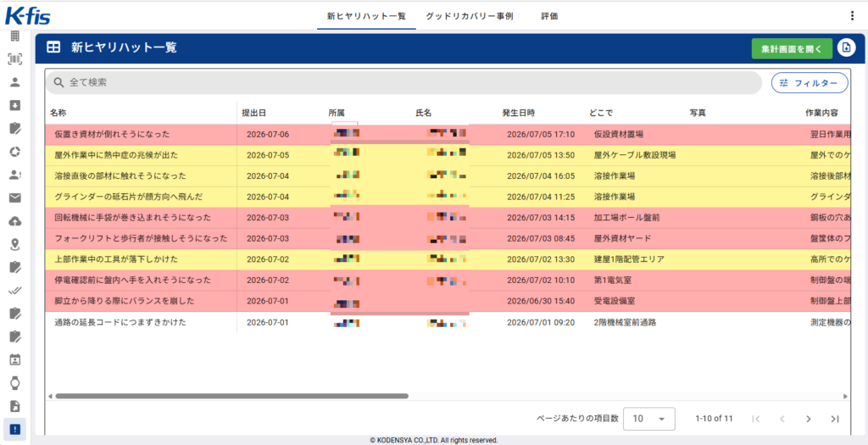
Task: Open the download box sidebar icon
Action: point(15,105)
